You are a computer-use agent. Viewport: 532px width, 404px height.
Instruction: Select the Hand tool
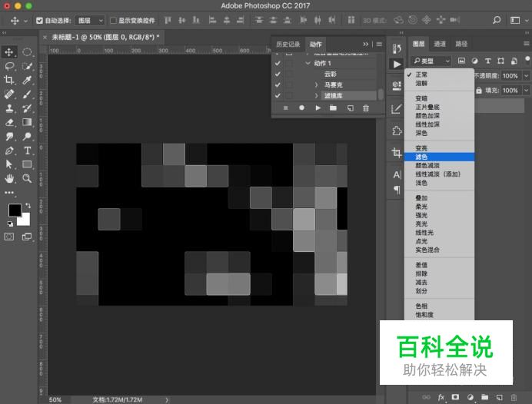(9, 178)
